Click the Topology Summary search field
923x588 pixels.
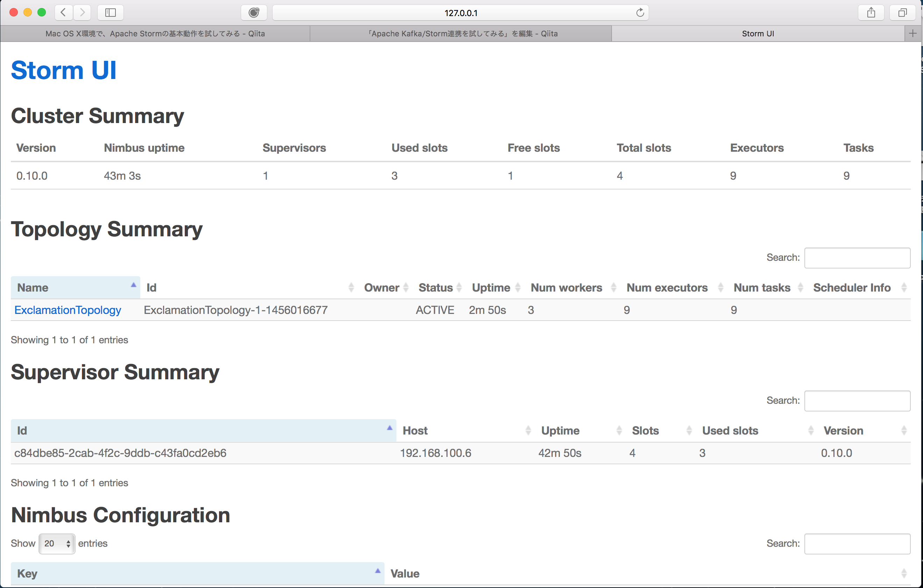click(x=857, y=257)
